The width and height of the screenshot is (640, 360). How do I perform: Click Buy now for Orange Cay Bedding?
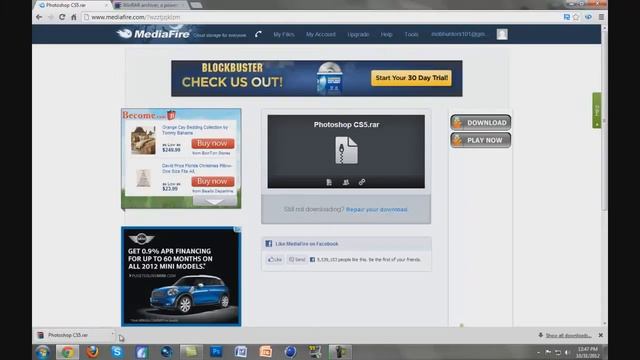(x=213, y=143)
